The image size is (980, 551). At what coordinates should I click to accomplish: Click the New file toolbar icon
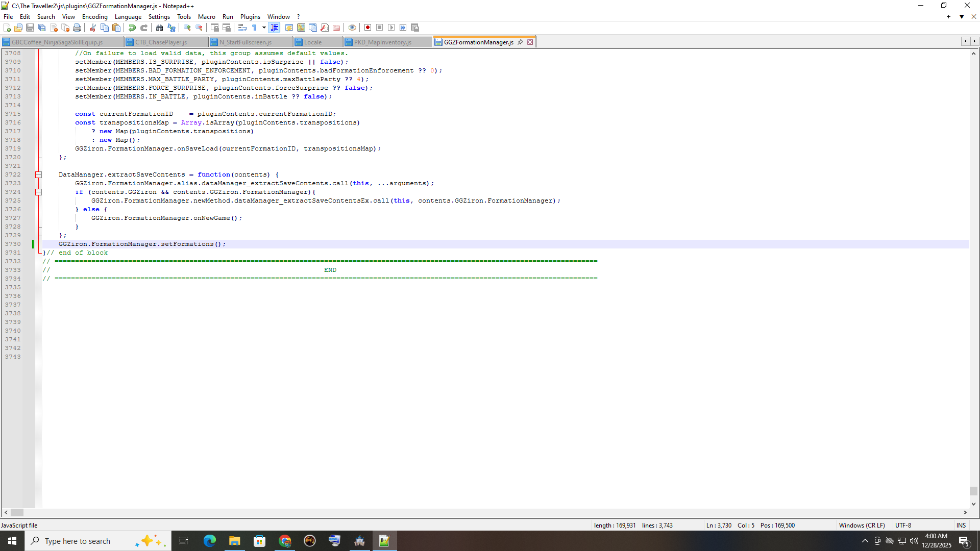(7, 28)
